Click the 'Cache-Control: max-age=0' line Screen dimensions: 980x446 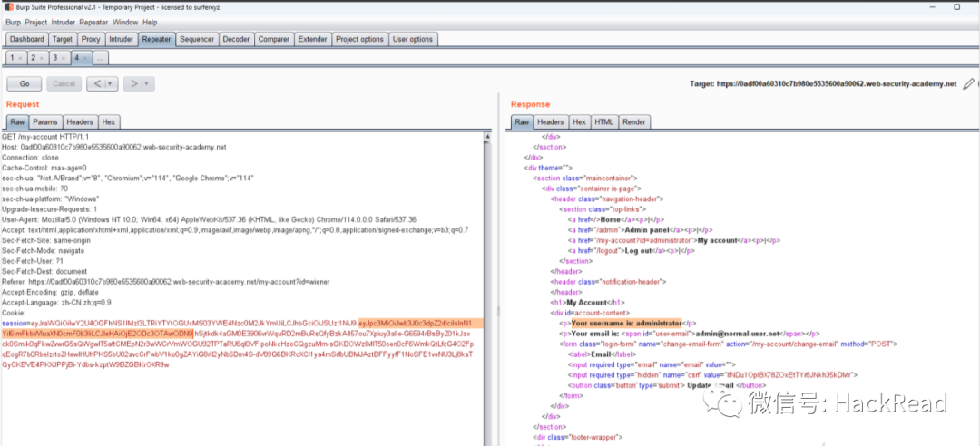44,168
